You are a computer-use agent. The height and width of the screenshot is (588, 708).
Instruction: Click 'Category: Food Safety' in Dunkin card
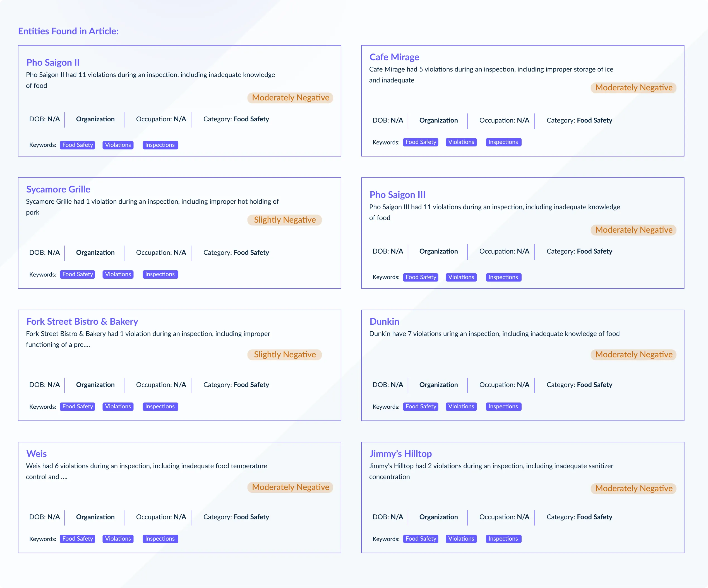tap(579, 385)
